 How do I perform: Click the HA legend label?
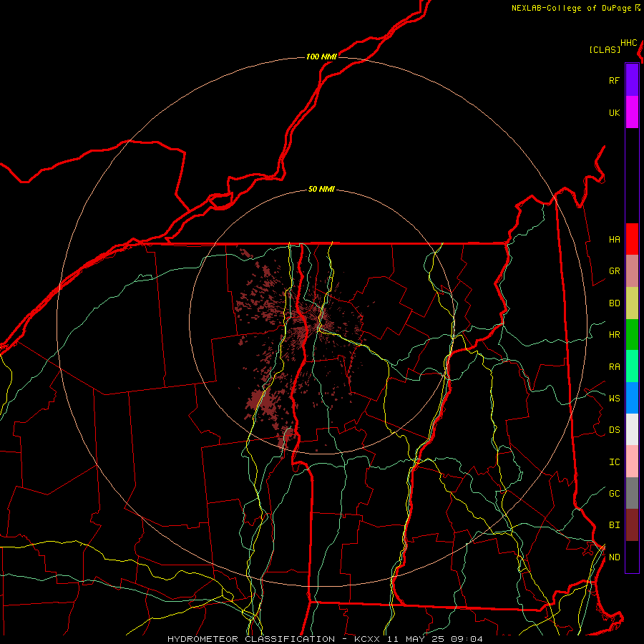pyautogui.click(x=614, y=240)
